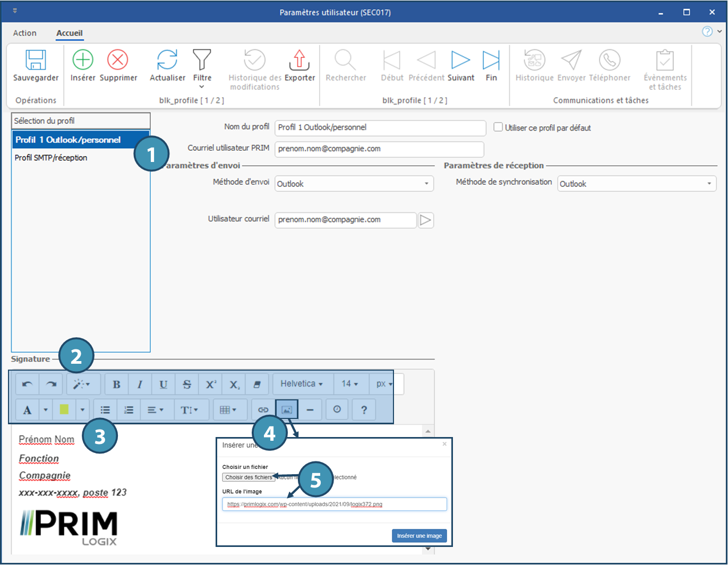Click the insert image icon in signature toolbar
The image size is (728, 565).
coord(287,409)
